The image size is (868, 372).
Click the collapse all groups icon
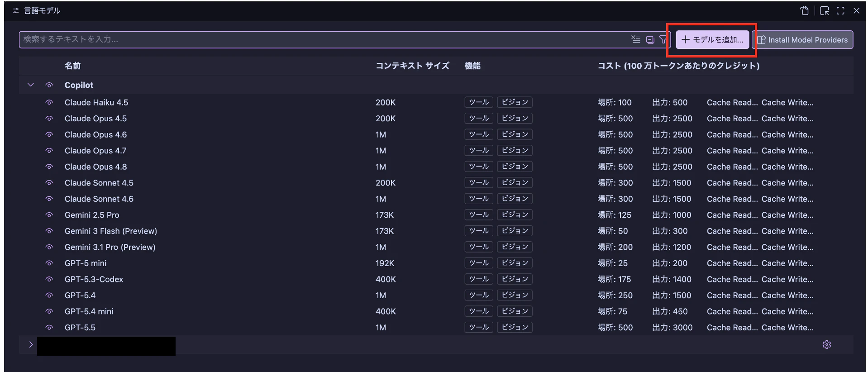pyautogui.click(x=650, y=39)
